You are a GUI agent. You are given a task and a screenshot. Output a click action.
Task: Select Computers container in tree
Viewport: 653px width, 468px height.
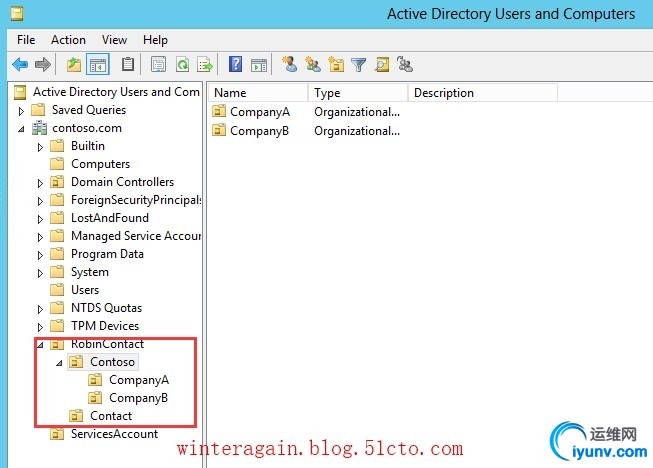tap(100, 164)
